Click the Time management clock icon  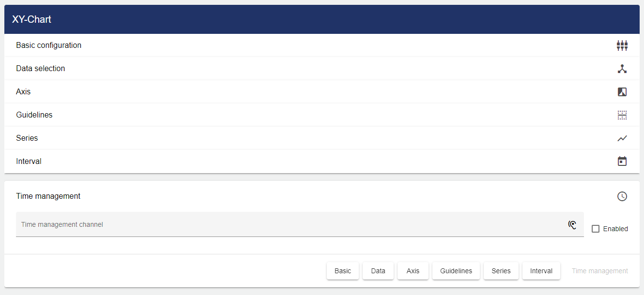[x=622, y=196]
